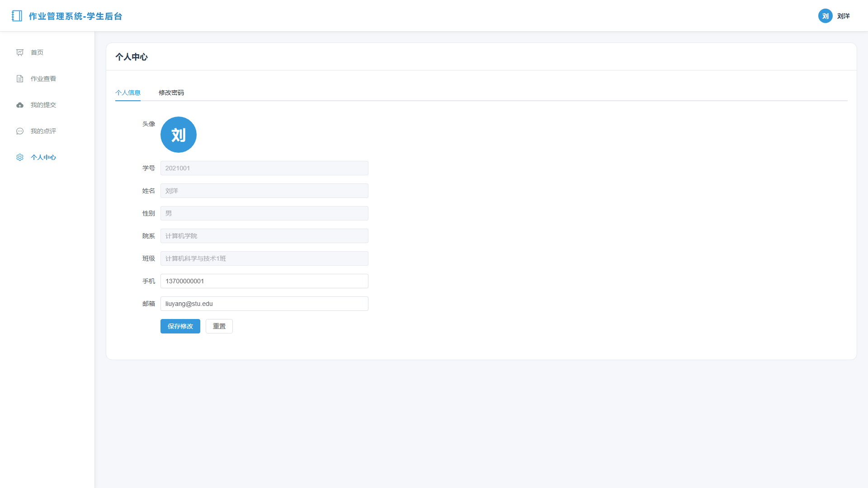The height and width of the screenshot is (488, 868).
Task: Click the small 刘 avatar in header
Action: tap(825, 16)
